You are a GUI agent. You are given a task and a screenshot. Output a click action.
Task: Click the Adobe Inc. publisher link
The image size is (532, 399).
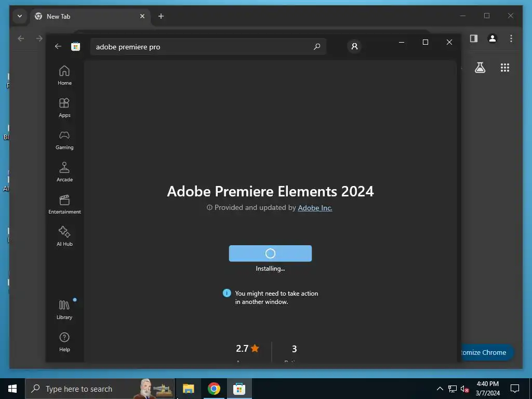tap(315, 208)
